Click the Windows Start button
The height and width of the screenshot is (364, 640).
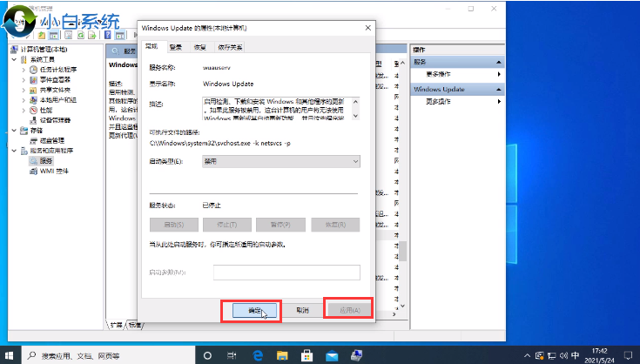click(9, 355)
